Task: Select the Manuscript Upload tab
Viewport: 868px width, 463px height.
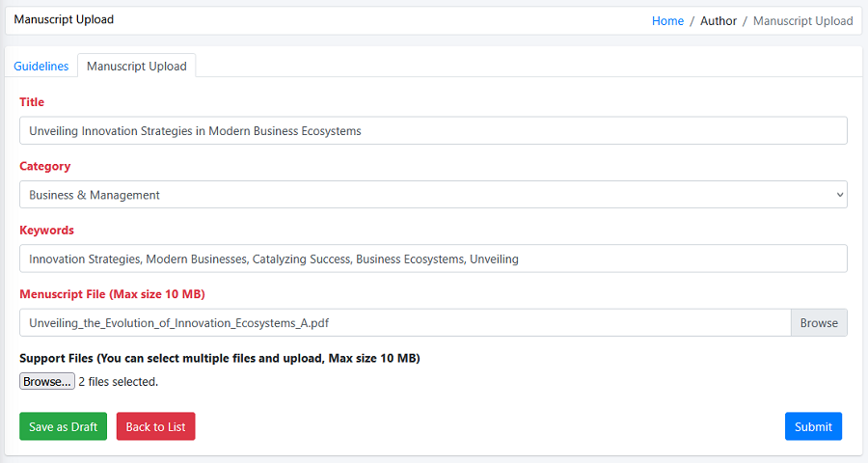Action: [x=137, y=67]
